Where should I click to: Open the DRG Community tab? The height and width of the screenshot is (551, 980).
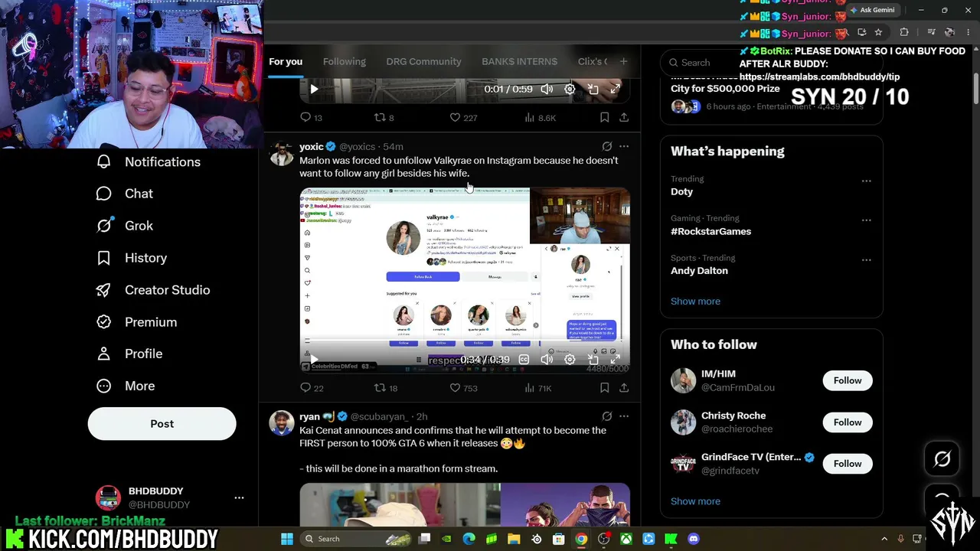(x=423, y=61)
